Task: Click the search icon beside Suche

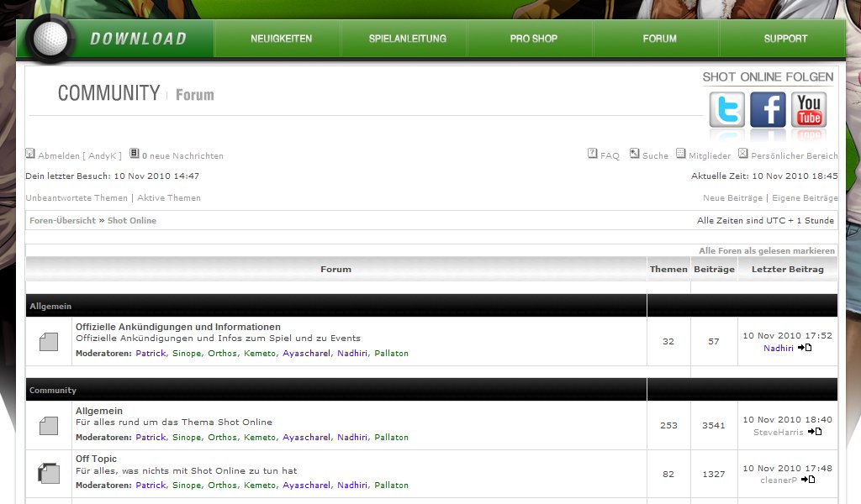Action: (634, 154)
